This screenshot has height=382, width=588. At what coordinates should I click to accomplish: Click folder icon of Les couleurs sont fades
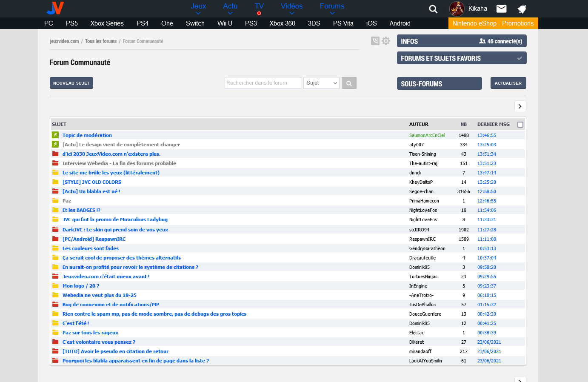click(x=55, y=248)
